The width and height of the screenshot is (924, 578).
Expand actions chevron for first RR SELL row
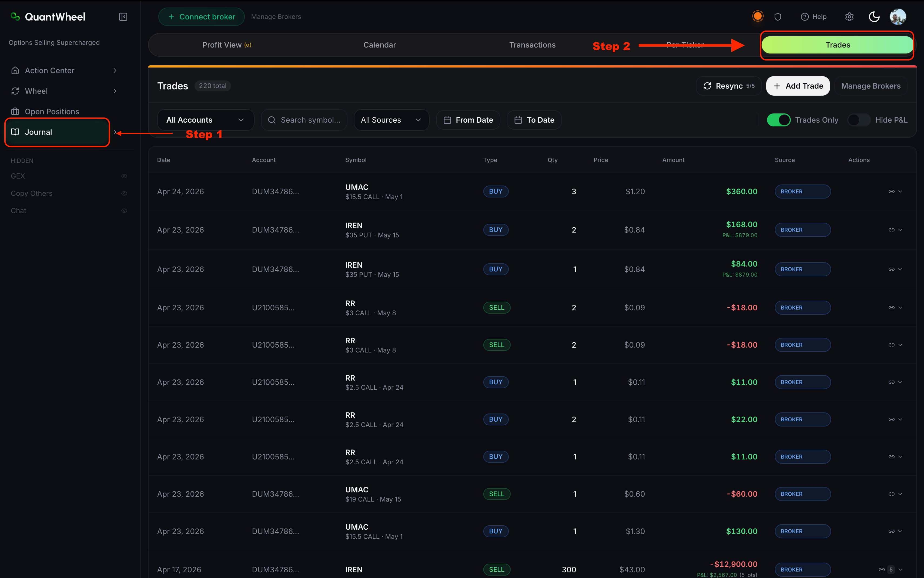pos(900,308)
